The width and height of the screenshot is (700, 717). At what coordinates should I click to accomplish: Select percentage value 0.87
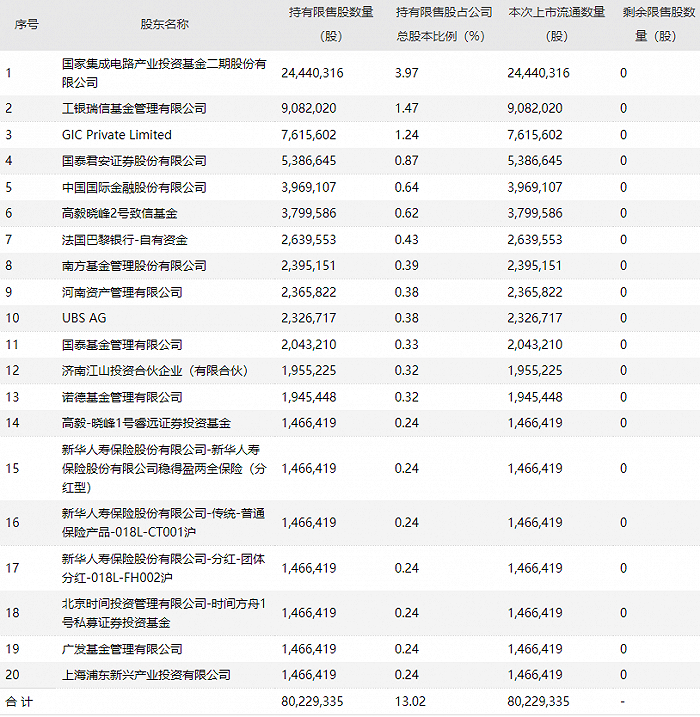pos(406,161)
